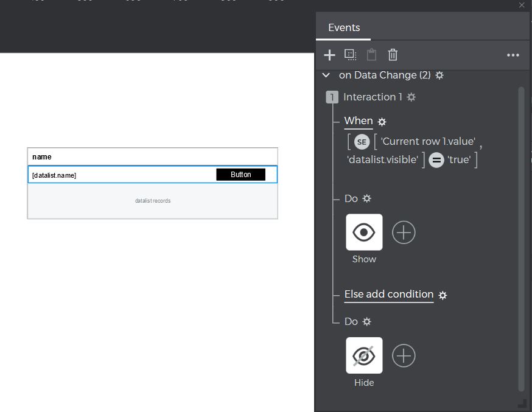The height and width of the screenshot is (412, 532).
Task: Click the black Button in datalist row
Action: pos(241,175)
